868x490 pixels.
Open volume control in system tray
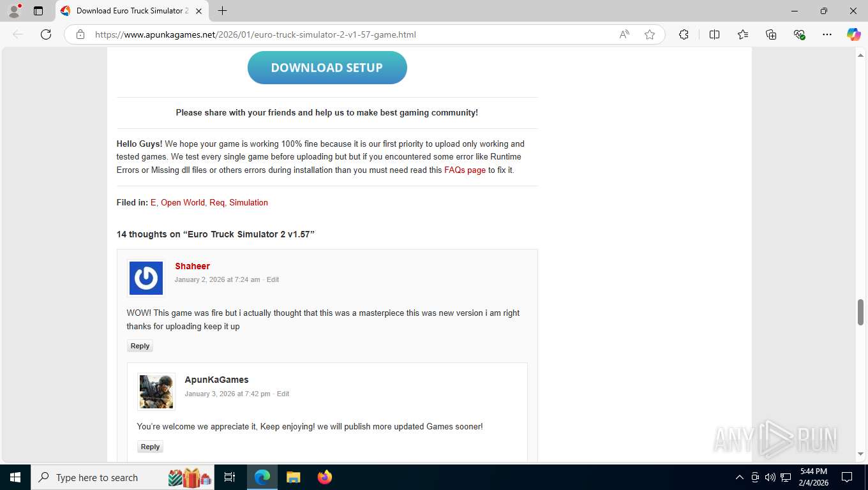(770, 477)
